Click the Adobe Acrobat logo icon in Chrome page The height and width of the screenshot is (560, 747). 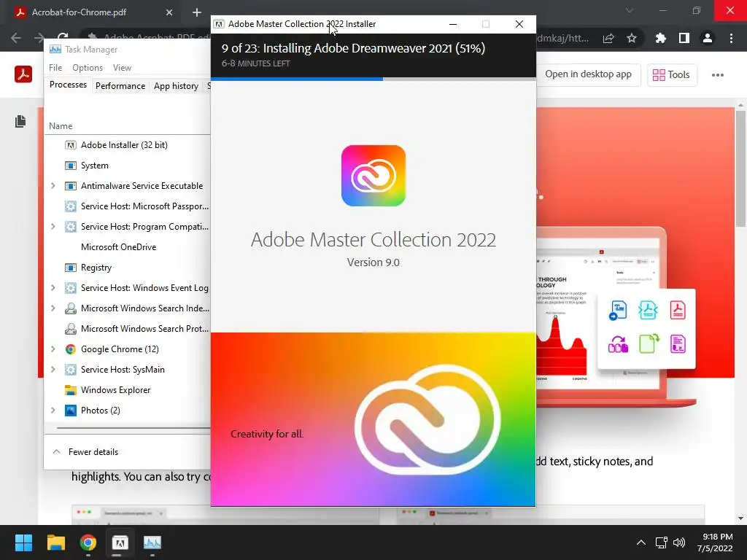[x=23, y=74]
